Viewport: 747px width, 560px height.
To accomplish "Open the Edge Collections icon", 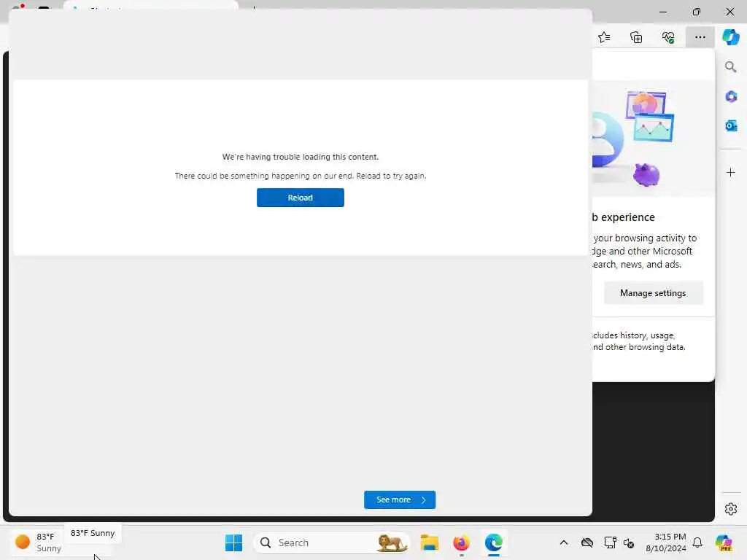I will coord(636,37).
